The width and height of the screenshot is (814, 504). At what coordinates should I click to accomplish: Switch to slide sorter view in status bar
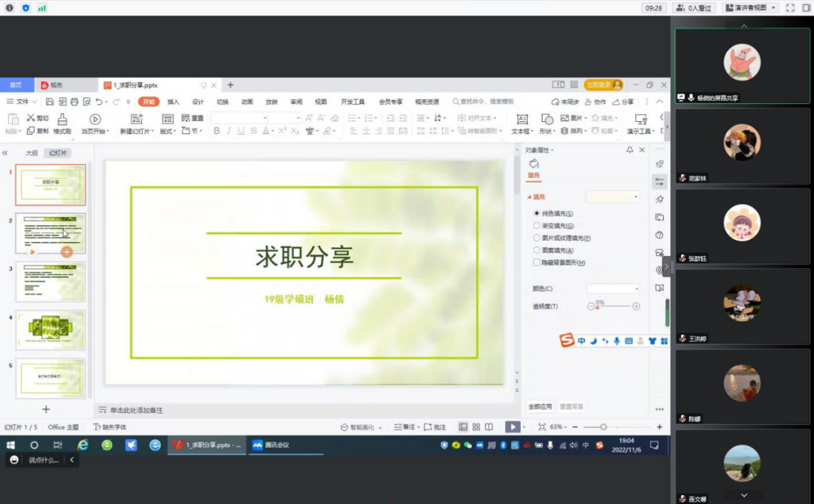point(476,427)
